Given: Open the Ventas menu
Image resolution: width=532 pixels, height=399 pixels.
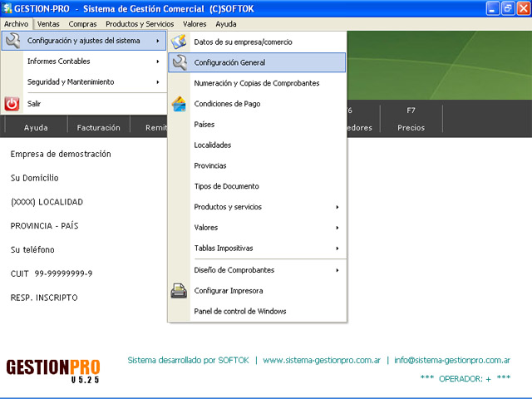Looking at the screenshot, I should [48, 24].
